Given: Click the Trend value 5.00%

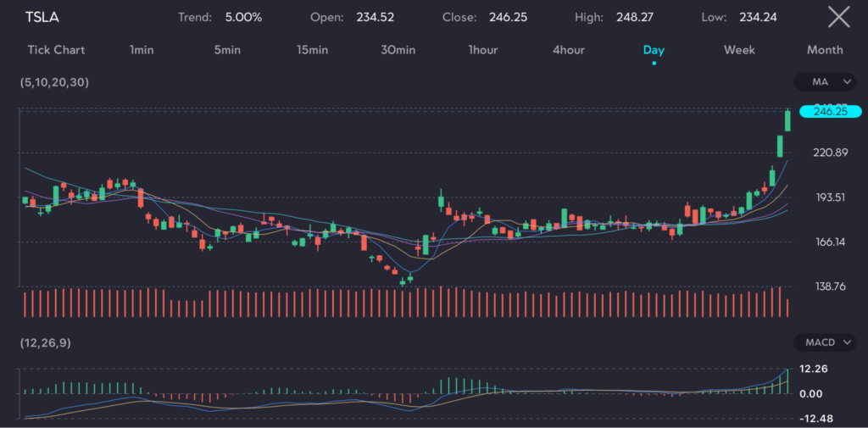Looking at the screenshot, I should coord(243,17).
